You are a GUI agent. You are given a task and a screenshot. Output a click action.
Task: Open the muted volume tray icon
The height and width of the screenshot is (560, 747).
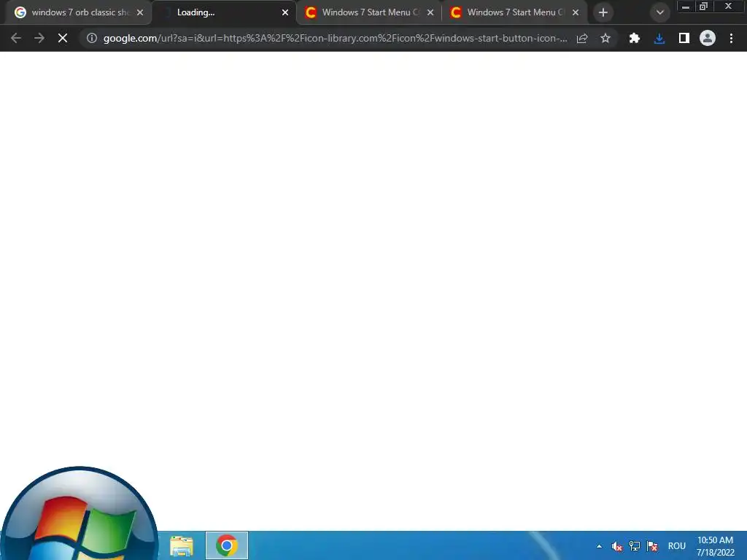pyautogui.click(x=616, y=546)
